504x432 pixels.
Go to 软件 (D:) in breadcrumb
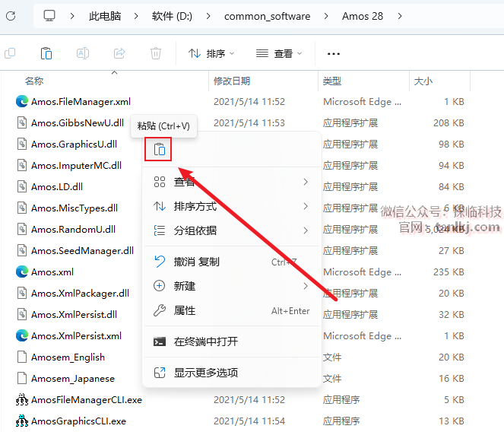pyautogui.click(x=172, y=16)
